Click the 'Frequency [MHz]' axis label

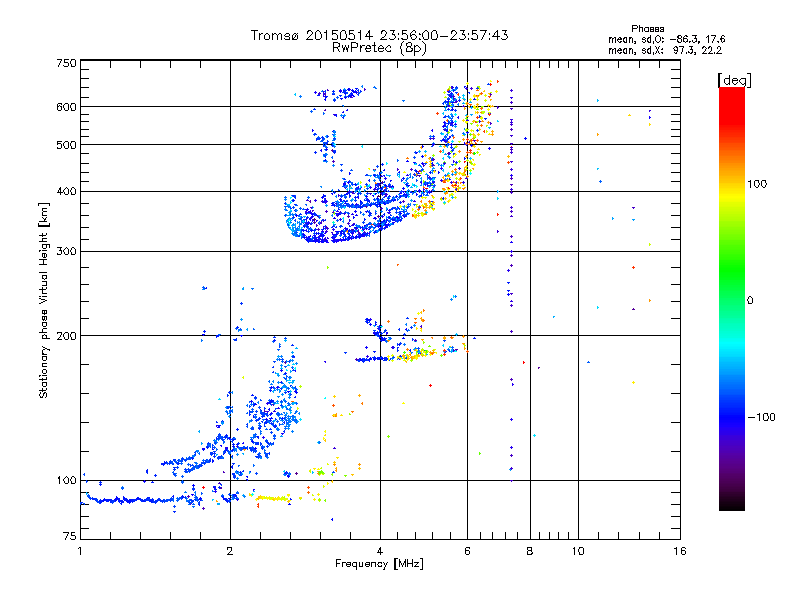pyautogui.click(x=379, y=564)
